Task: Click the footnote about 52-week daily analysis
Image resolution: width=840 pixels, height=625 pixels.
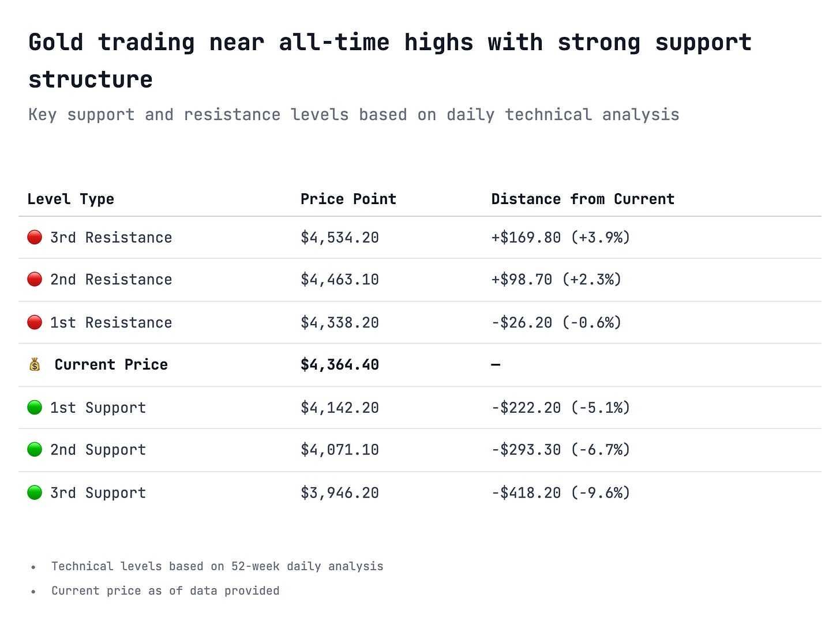Action: [217, 566]
